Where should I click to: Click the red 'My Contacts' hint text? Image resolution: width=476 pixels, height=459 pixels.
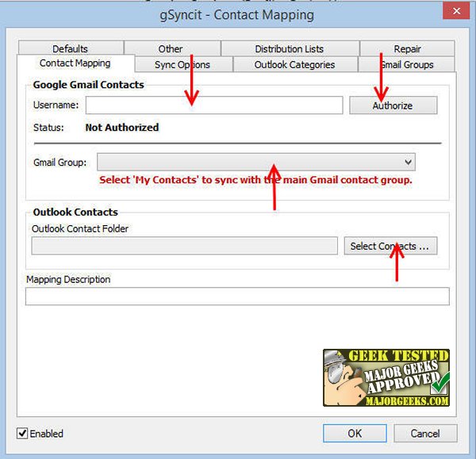pyautogui.click(x=255, y=180)
